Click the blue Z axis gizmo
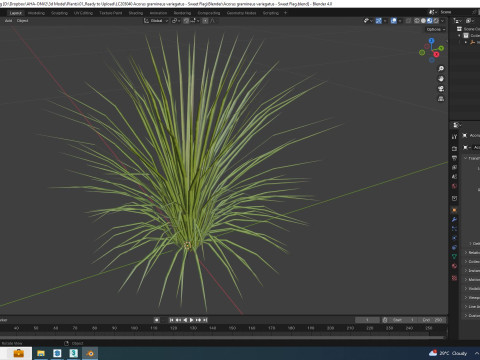Image resolution: width=480 pixels, height=360 pixels. click(432, 41)
